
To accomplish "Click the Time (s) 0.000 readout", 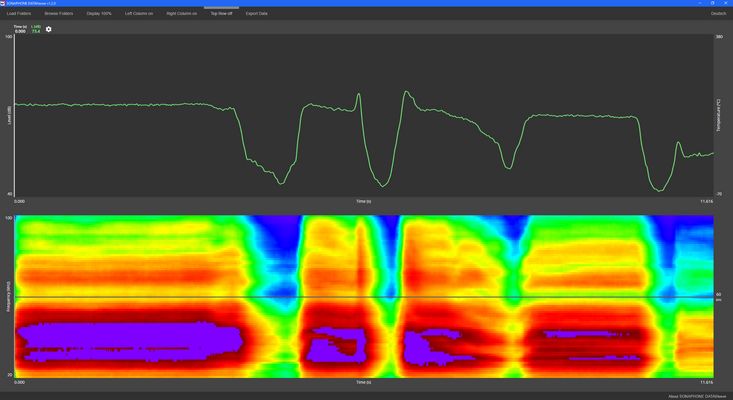I will 20,30.
